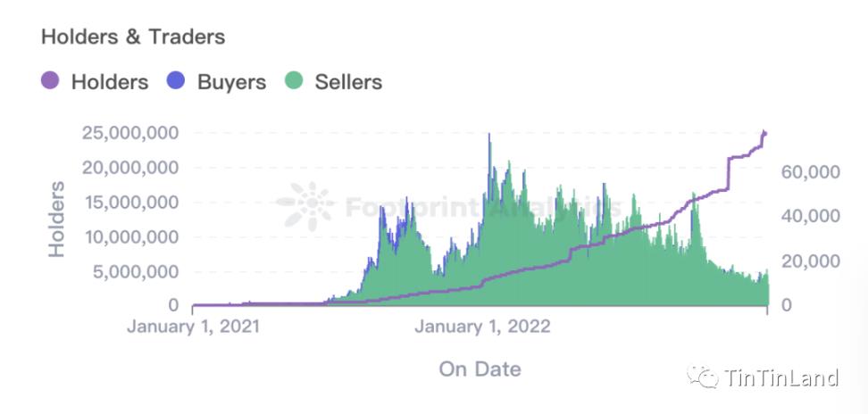Click the vertical Holders axis title
The height and width of the screenshot is (414, 868).
click(57, 219)
